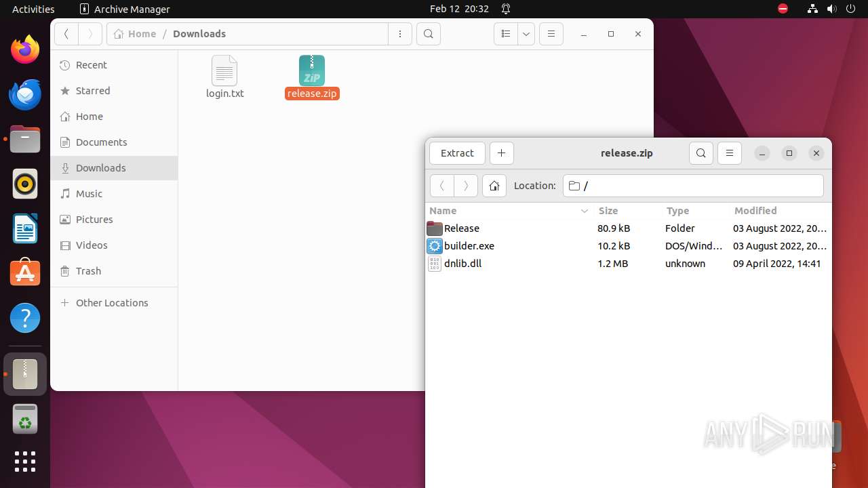This screenshot has width=868, height=488.
Task: Click the archive Location input field
Action: tap(693, 186)
